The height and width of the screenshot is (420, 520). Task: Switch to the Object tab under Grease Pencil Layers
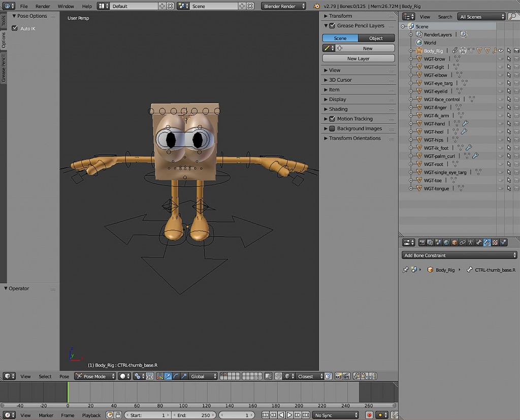click(x=376, y=38)
